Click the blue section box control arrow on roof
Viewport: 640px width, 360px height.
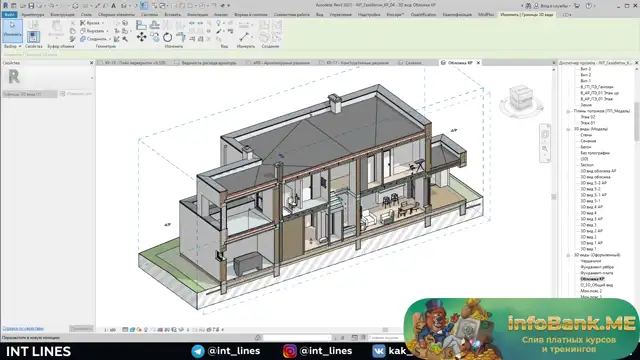tap(281, 156)
